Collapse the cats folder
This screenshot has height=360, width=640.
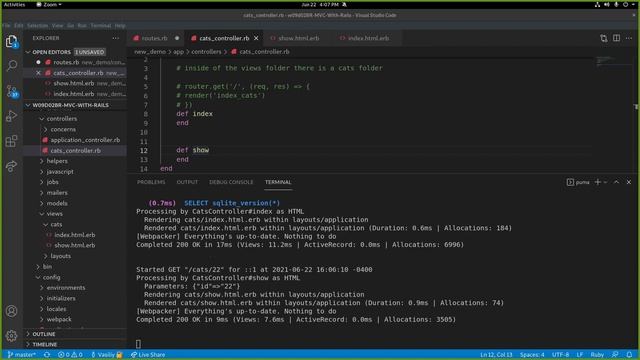coord(56,224)
